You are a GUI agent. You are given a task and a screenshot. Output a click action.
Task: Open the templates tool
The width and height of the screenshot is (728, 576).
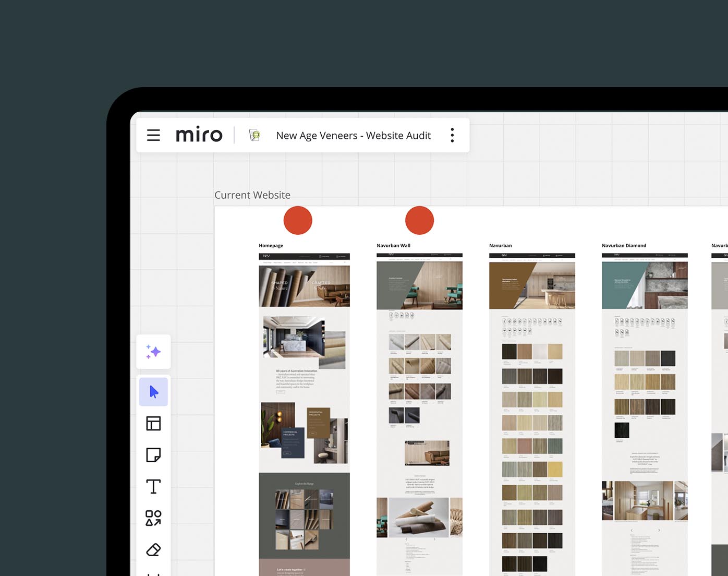point(153,423)
